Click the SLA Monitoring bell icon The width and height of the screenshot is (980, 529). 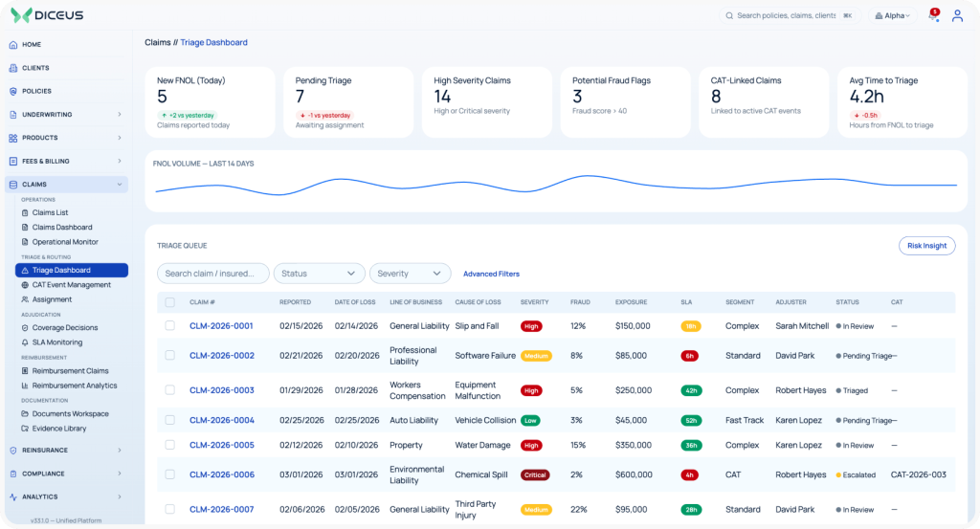[x=25, y=342]
